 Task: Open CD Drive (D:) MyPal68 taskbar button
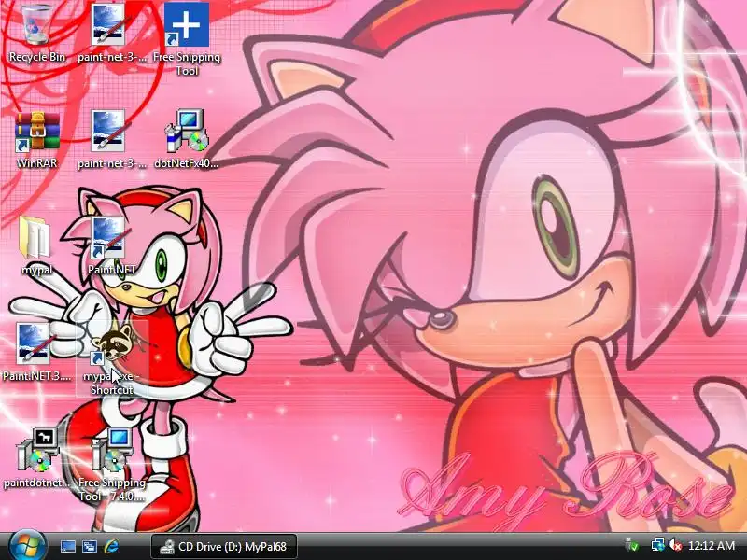[224, 546]
